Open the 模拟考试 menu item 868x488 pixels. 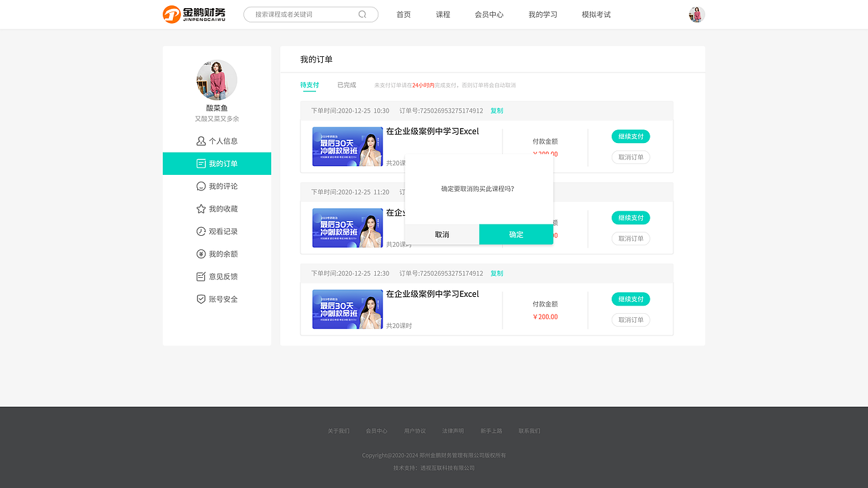coord(595,14)
